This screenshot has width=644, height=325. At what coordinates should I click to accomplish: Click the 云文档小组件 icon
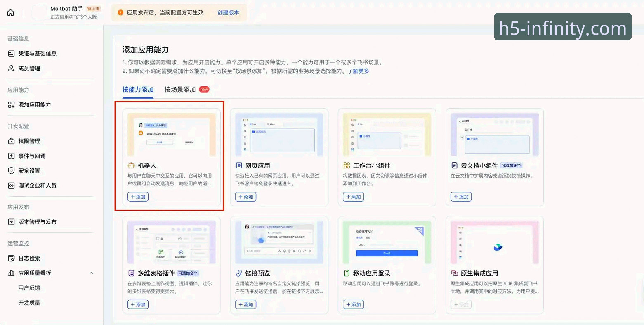point(454,166)
